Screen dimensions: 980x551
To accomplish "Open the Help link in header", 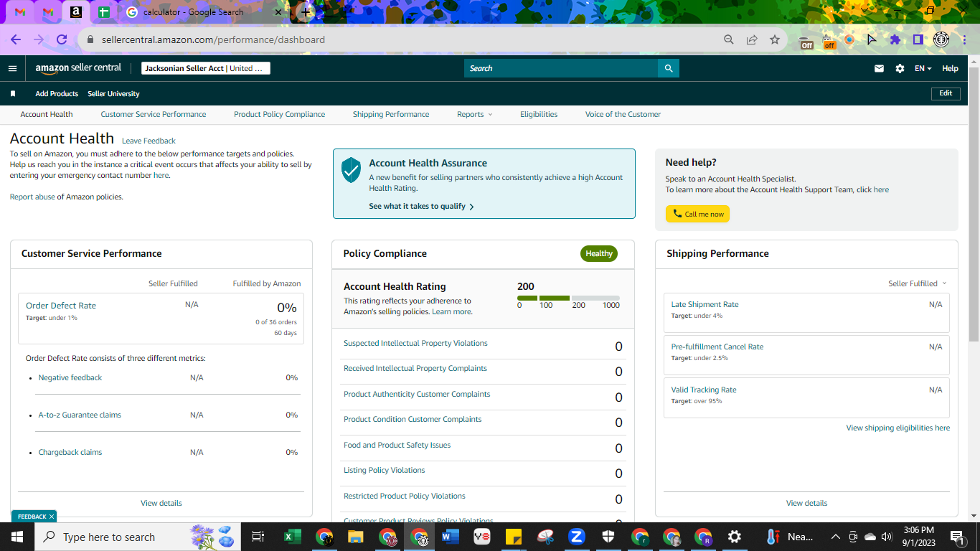I will pyautogui.click(x=950, y=68).
